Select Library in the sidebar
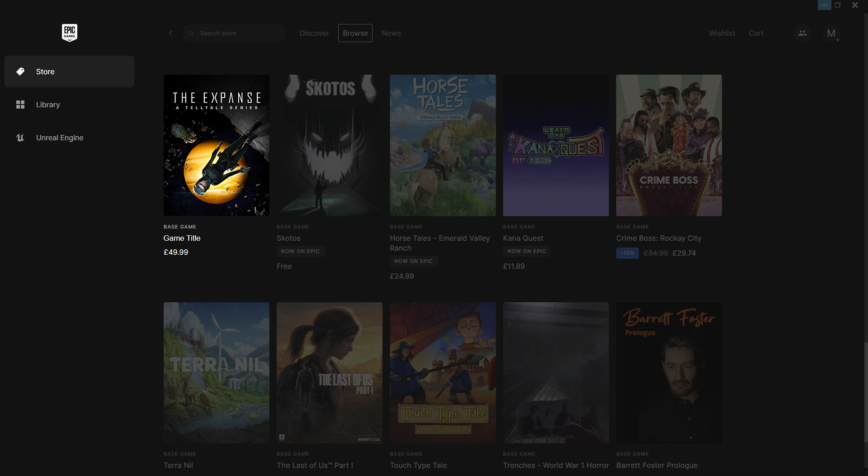 click(69, 105)
